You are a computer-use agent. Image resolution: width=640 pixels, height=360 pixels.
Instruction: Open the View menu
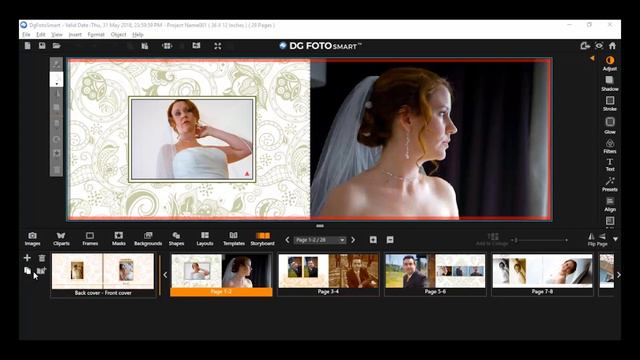pyautogui.click(x=57, y=35)
